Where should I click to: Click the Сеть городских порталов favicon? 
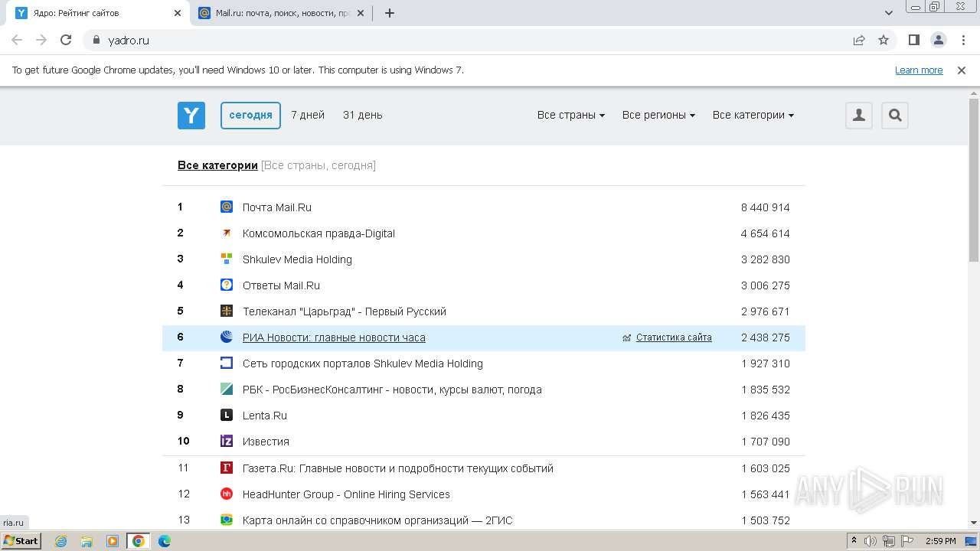(227, 363)
